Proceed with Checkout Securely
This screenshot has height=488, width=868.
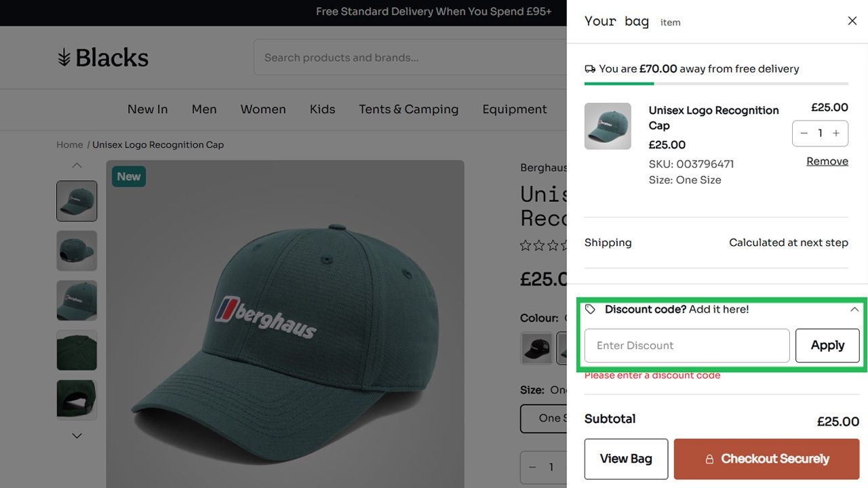(x=766, y=459)
